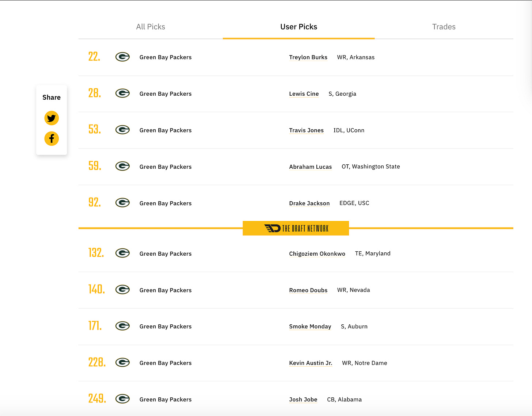
Task: Share on Facebook via f icon
Action: (x=52, y=138)
